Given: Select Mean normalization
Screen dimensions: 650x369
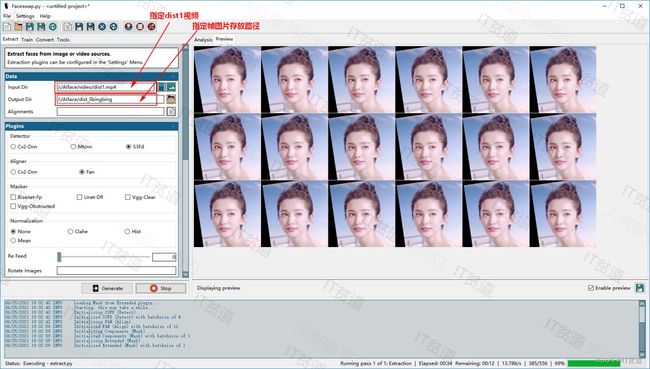Looking at the screenshot, I should pos(21,240).
